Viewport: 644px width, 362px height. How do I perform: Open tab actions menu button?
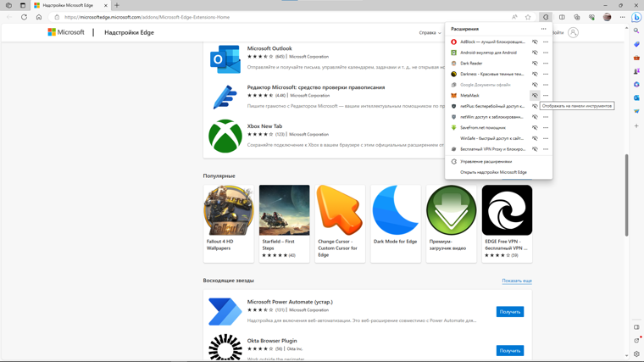pyautogui.click(x=23, y=5)
